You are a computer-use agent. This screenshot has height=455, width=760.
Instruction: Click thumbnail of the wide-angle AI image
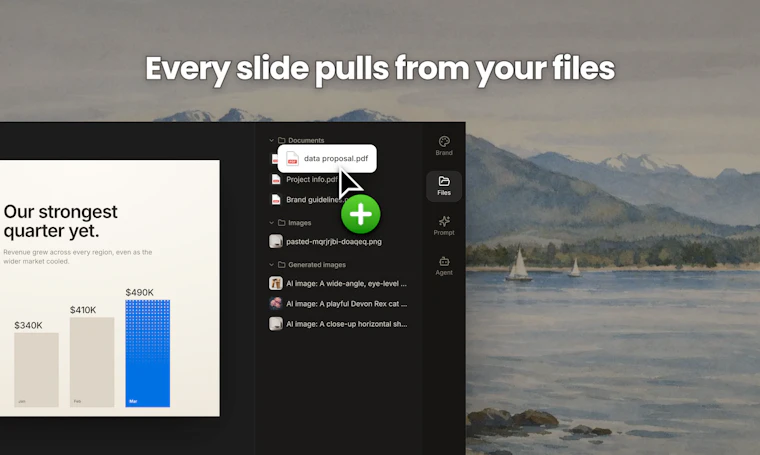276,283
